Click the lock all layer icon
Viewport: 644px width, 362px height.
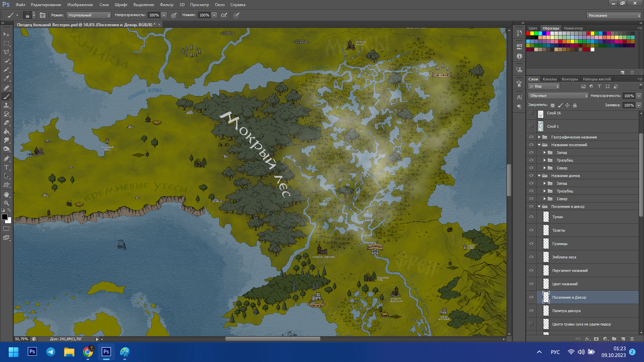[575, 105]
